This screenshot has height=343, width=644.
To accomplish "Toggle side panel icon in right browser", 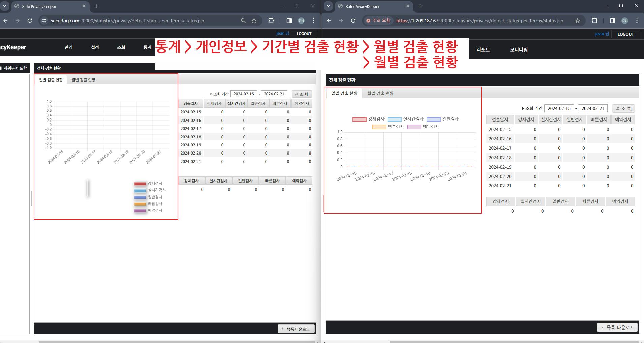I will pos(612,21).
